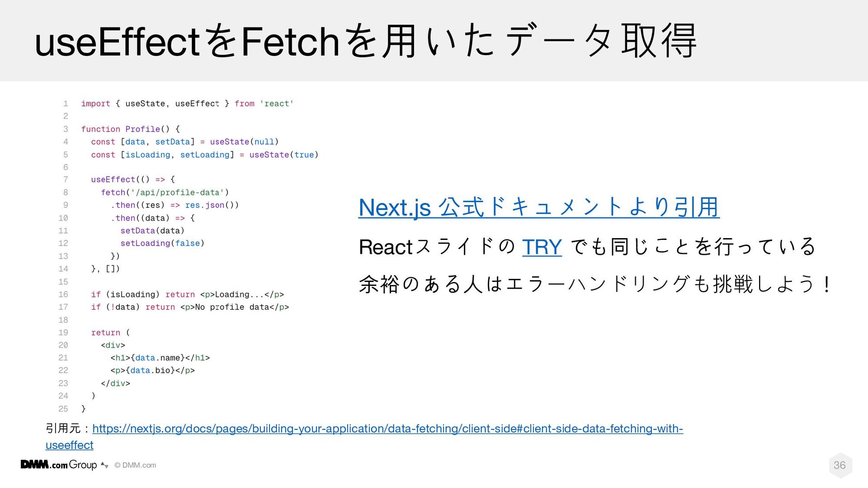Screen dimensions: 868x488
Task: Click the closing </div> tag line
Action: click(x=116, y=384)
